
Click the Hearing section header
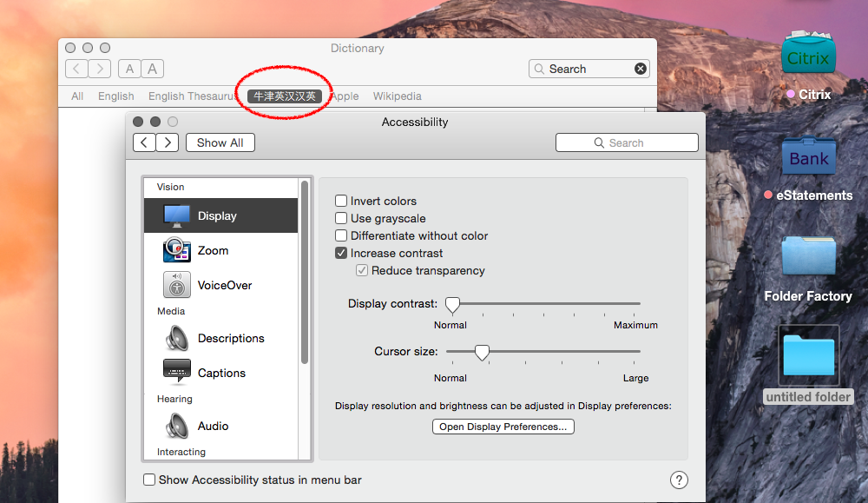click(175, 399)
